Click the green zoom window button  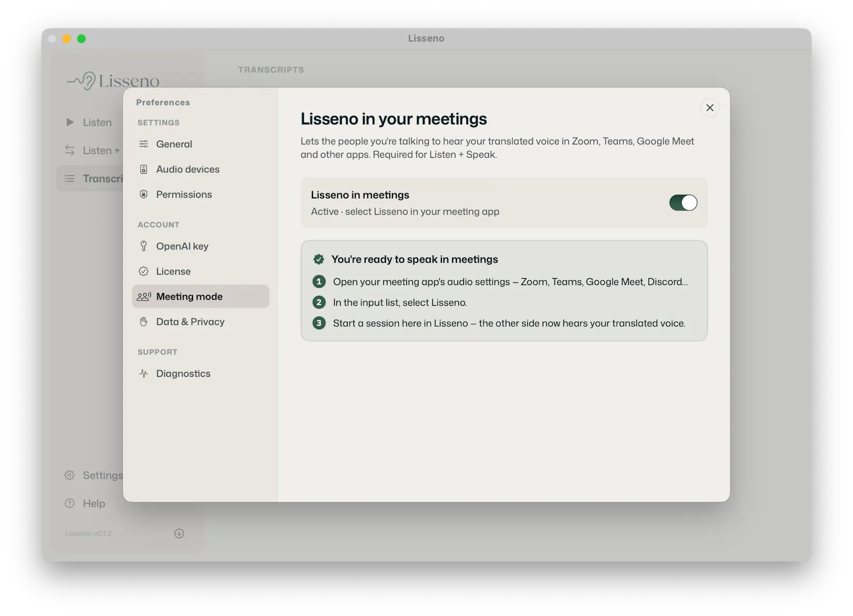pos(82,38)
